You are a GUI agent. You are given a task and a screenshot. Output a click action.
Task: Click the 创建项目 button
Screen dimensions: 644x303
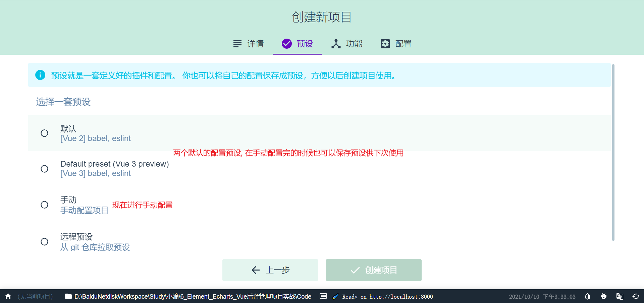[374, 270]
